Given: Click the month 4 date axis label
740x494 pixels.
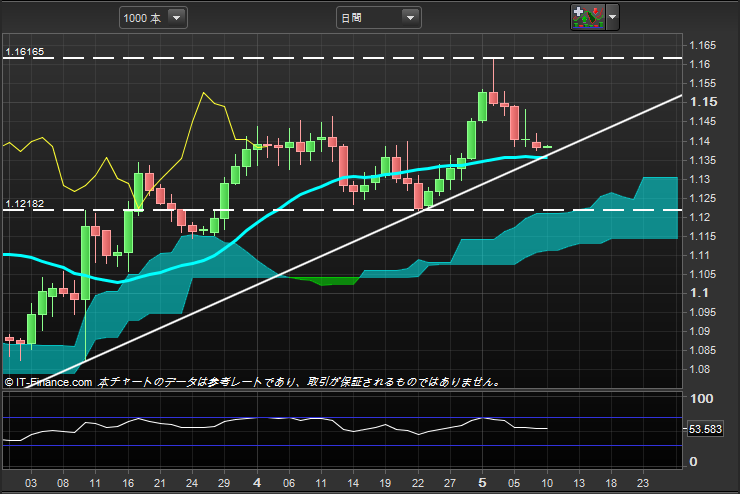Looking at the screenshot, I should (257, 483).
